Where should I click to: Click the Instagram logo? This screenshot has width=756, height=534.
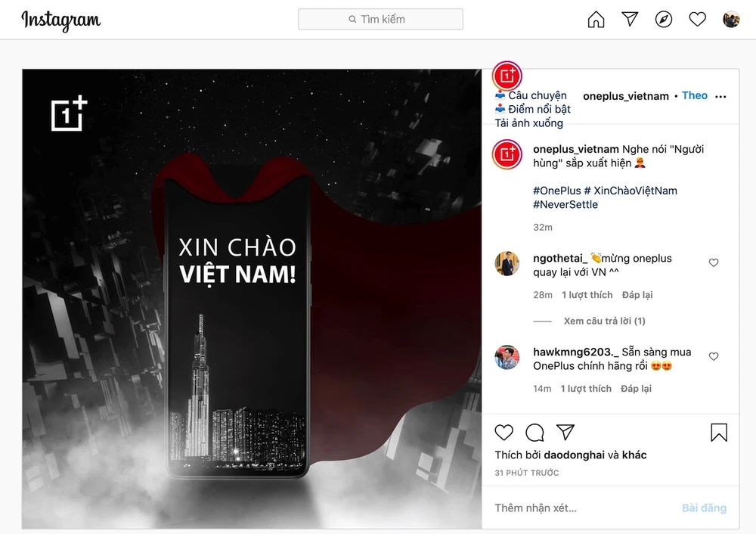(60, 20)
